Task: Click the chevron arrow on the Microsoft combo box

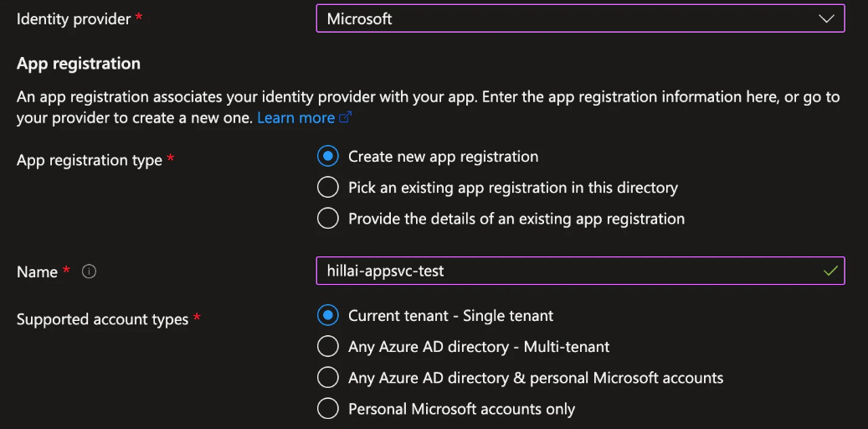Action: pyautogui.click(x=826, y=18)
